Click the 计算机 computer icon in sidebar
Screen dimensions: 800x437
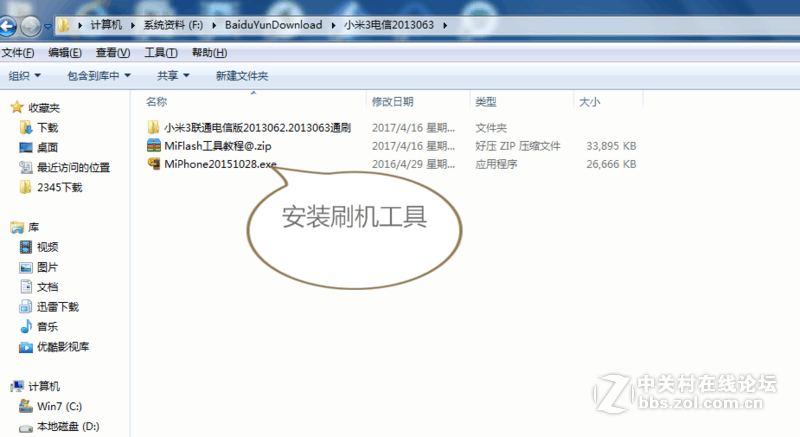(x=17, y=386)
